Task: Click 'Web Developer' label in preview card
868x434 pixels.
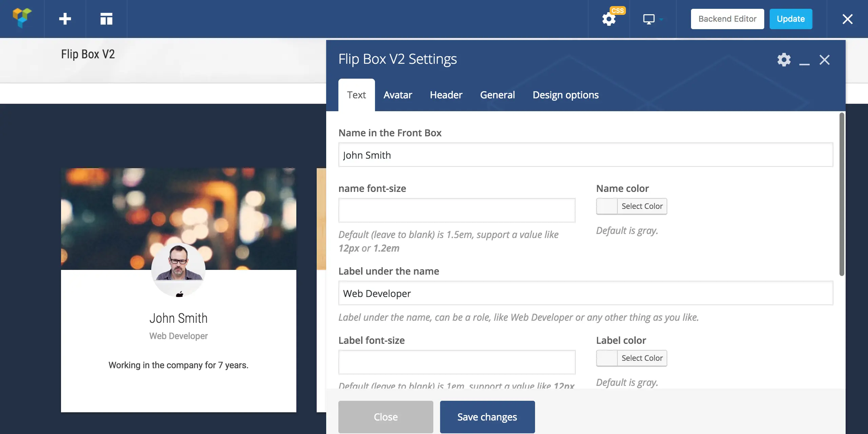Action: [x=178, y=336]
